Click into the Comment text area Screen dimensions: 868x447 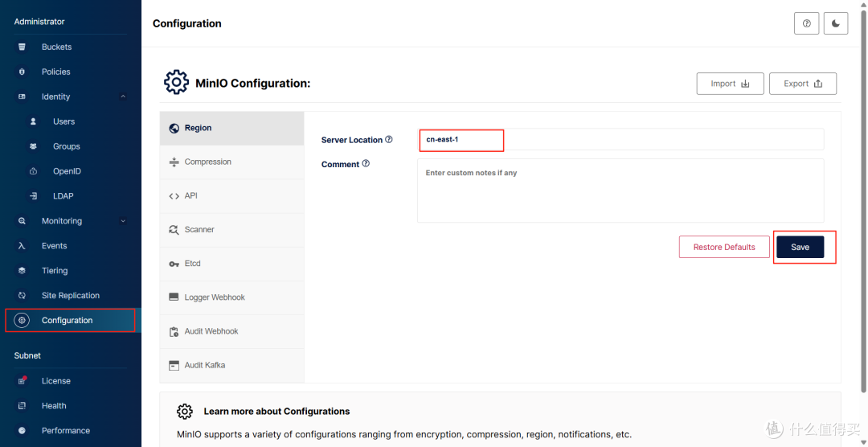(x=620, y=191)
